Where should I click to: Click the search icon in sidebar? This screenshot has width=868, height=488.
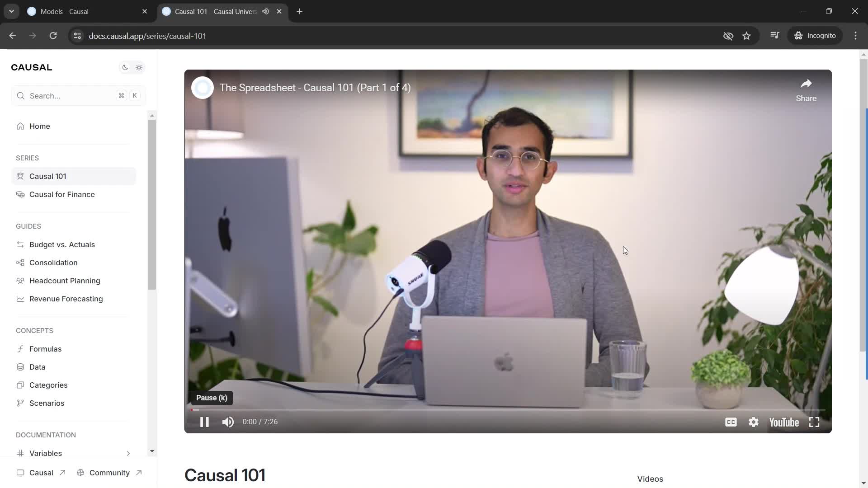click(20, 95)
